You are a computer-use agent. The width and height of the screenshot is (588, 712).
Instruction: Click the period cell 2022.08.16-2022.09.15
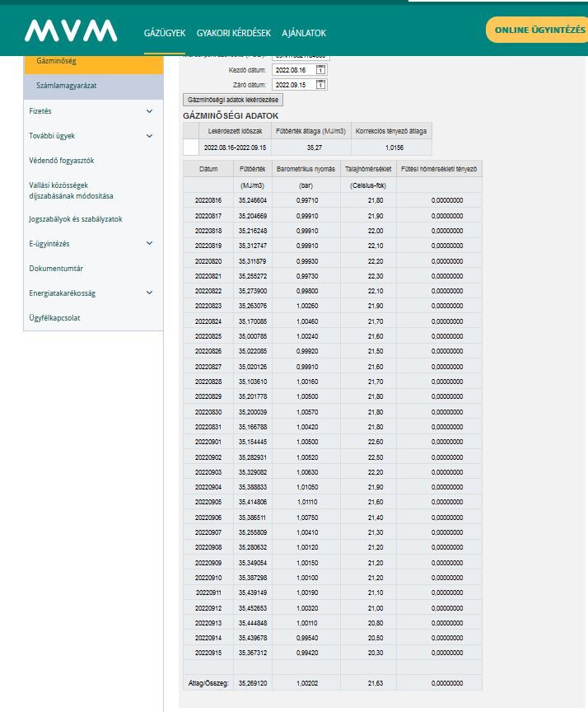[235, 148]
